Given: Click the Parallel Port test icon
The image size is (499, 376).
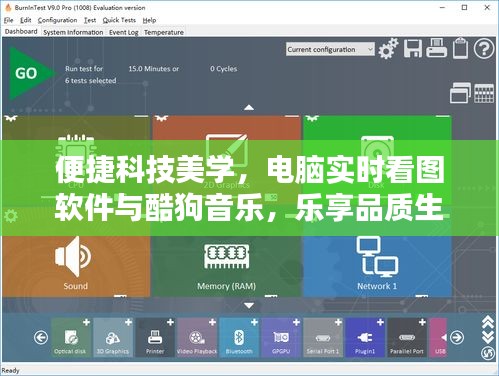Looking at the screenshot, I should pyautogui.click(x=407, y=338).
